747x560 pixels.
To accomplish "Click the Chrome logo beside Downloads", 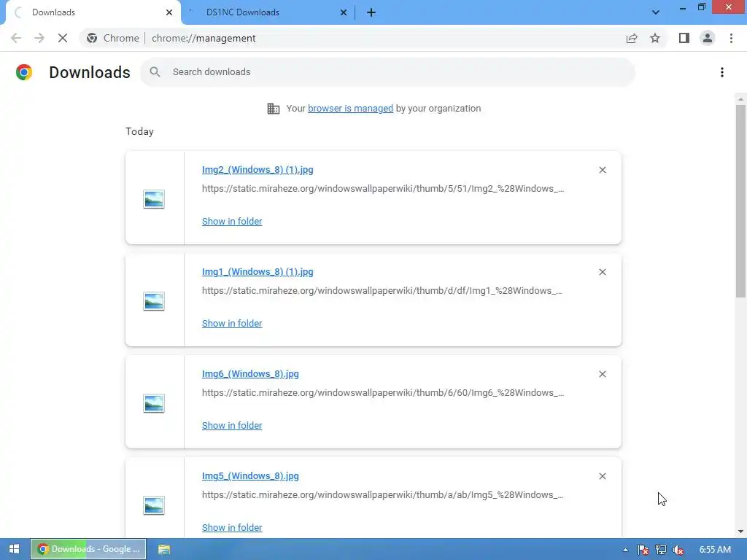I will pyautogui.click(x=24, y=72).
